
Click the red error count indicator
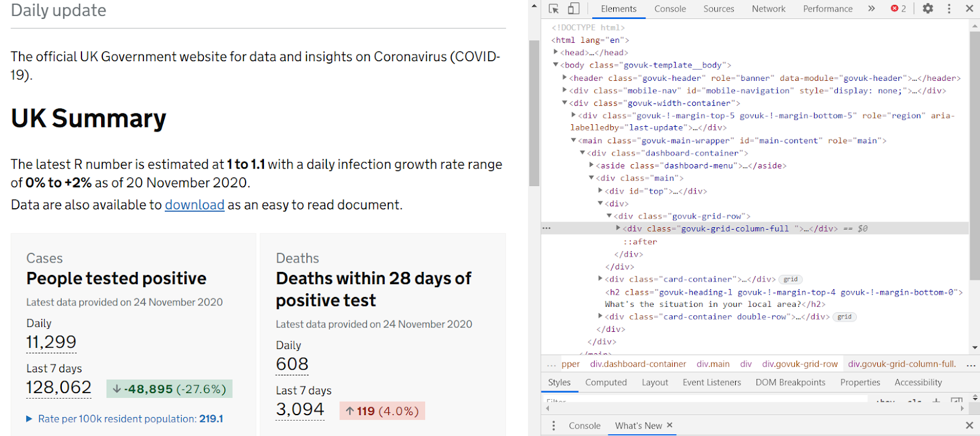coord(899,9)
